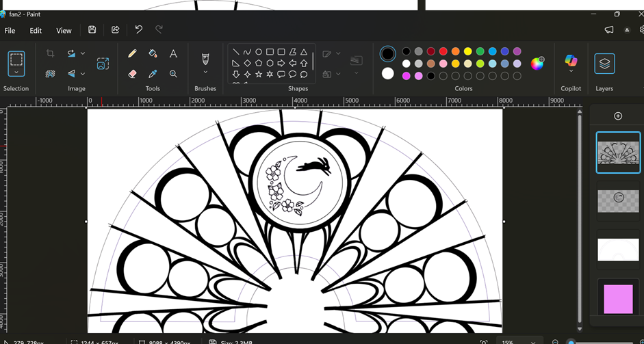Select the pink layer thumbnail
644x344 pixels.
pyautogui.click(x=618, y=298)
